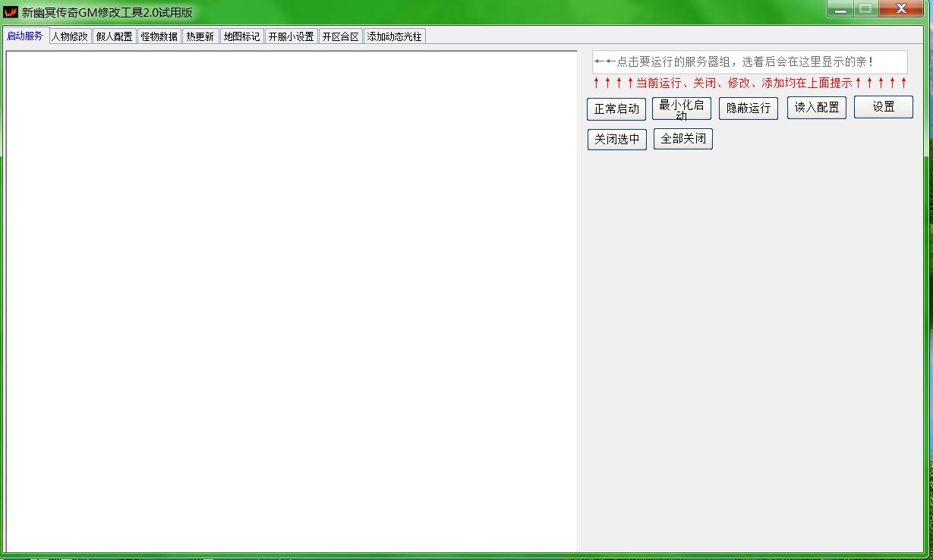Switch to the 启动服务 tab
The height and width of the screenshot is (560, 933).
tap(25, 36)
